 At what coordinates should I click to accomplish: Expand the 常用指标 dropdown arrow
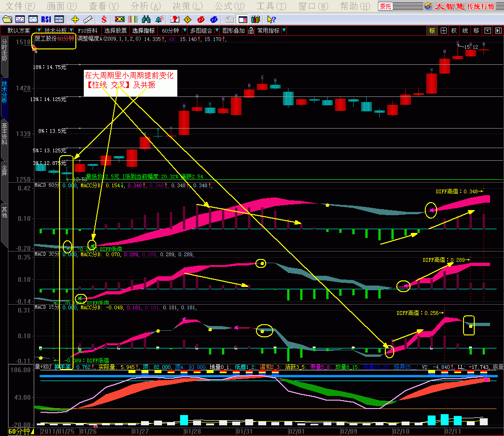click(284, 31)
